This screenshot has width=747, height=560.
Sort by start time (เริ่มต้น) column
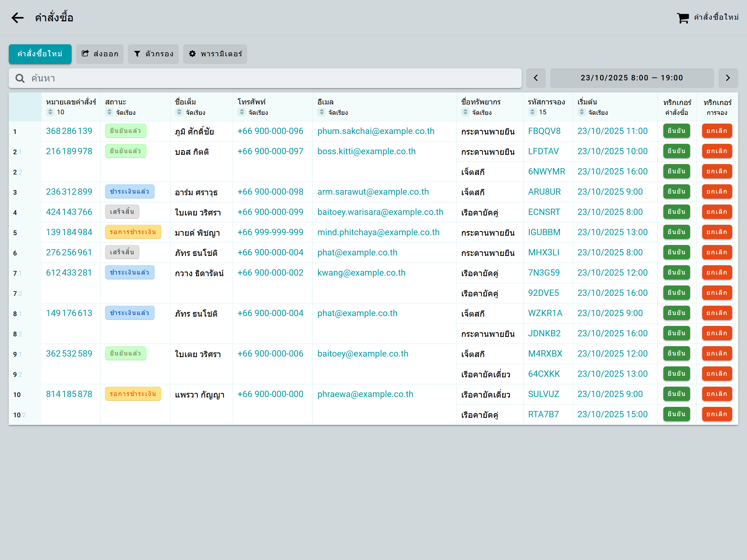click(582, 112)
